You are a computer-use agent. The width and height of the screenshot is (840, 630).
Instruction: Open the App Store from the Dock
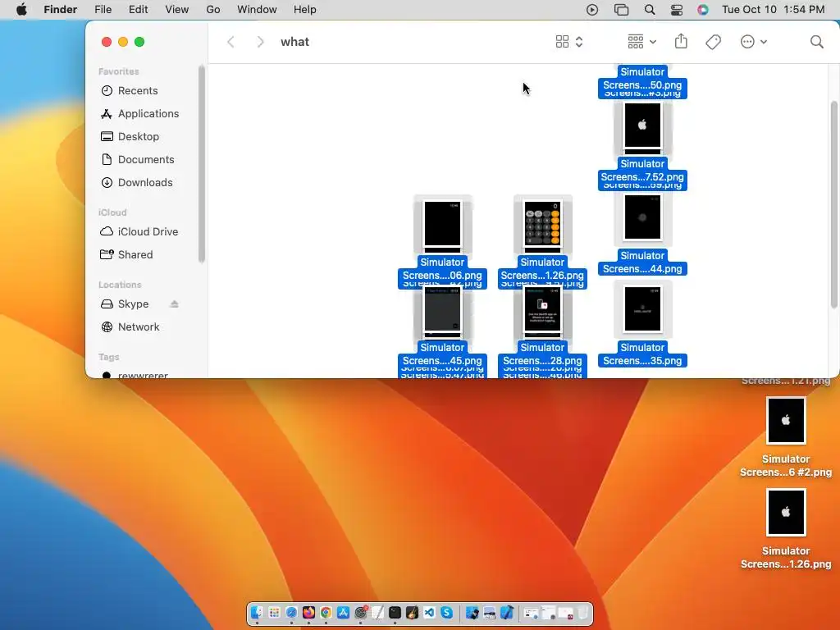coord(343,612)
